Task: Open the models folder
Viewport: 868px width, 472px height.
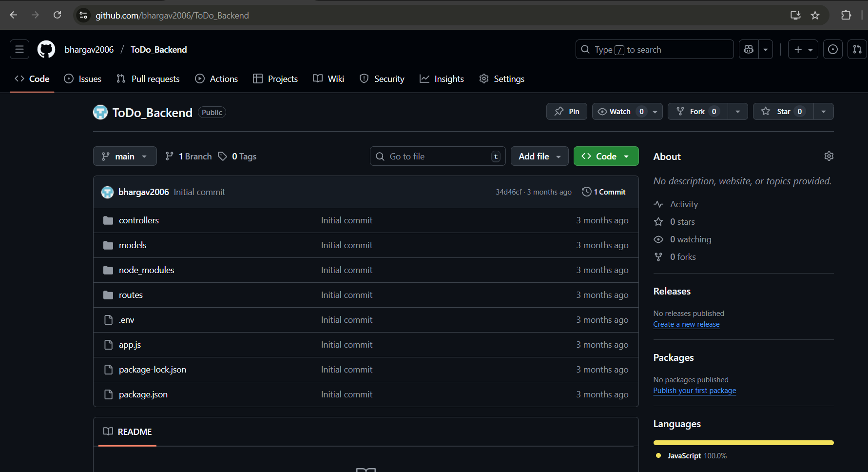Action: pyautogui.click(x=133, y=245)
